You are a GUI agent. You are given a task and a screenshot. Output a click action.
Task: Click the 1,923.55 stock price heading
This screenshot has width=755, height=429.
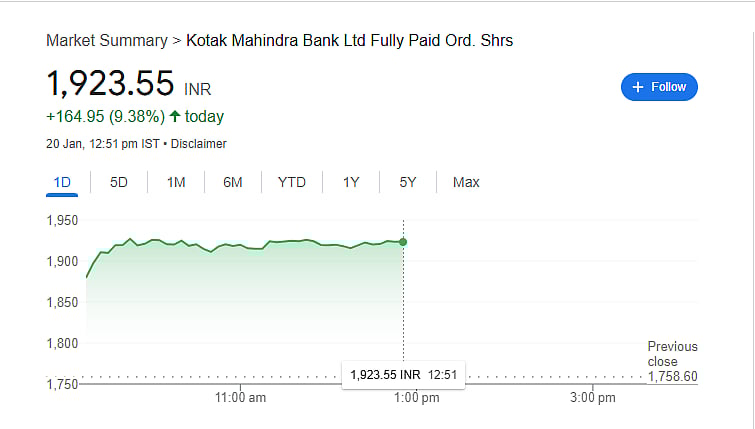pyautogui.click(x=110, y=82)
